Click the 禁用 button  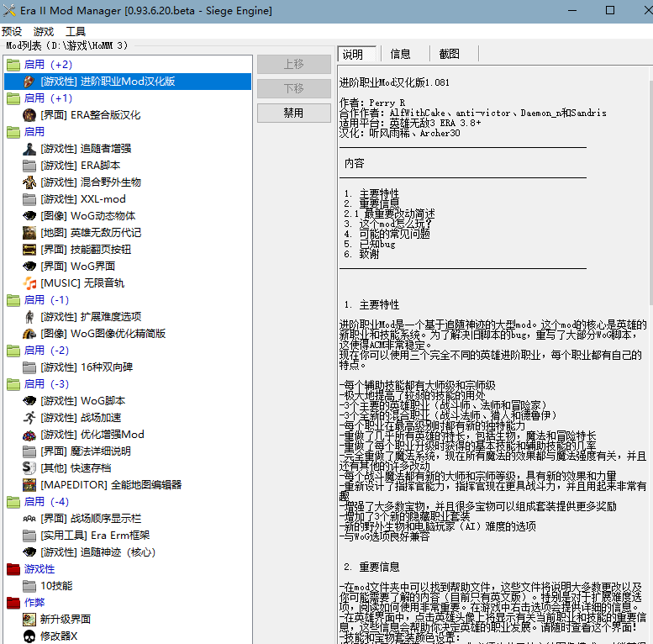(293, 113)
